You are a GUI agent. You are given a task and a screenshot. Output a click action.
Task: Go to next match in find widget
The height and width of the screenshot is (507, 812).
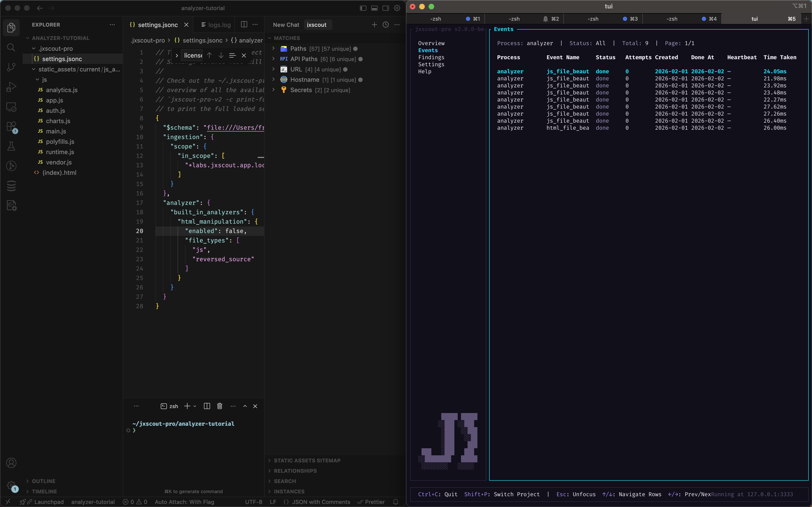click(221, 55)
